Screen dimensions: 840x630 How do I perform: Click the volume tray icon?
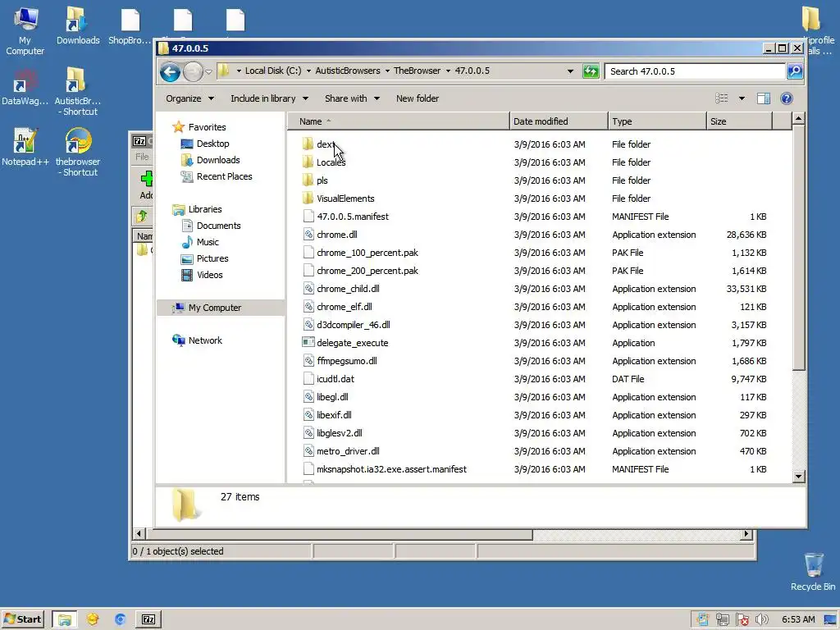(x=761, y=620)
